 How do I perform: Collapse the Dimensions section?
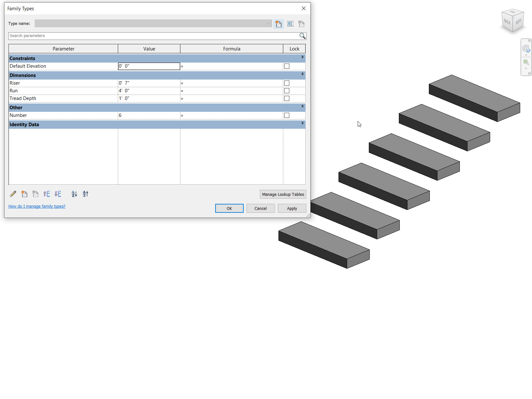point(302,74)
